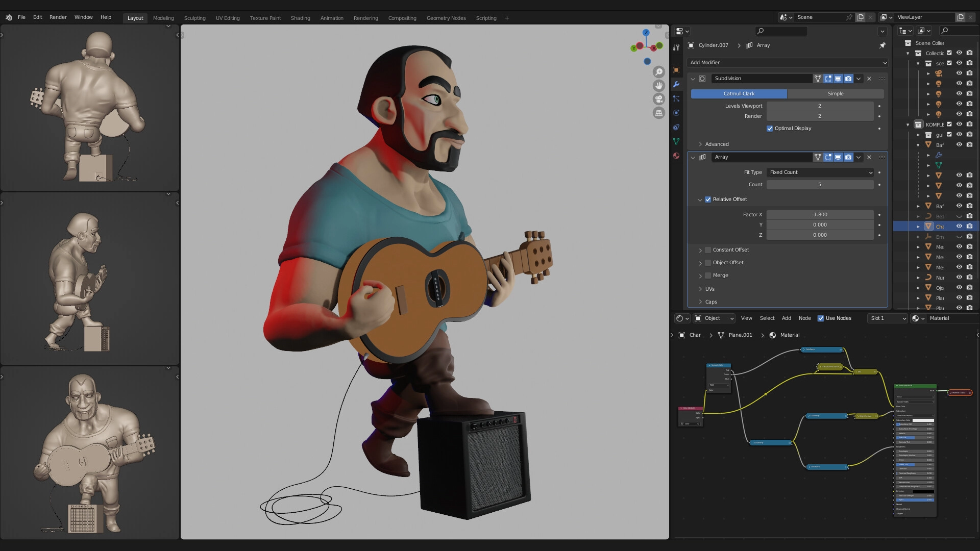Open the Render menu
The image size is (980, 551).
coord(58,17)
